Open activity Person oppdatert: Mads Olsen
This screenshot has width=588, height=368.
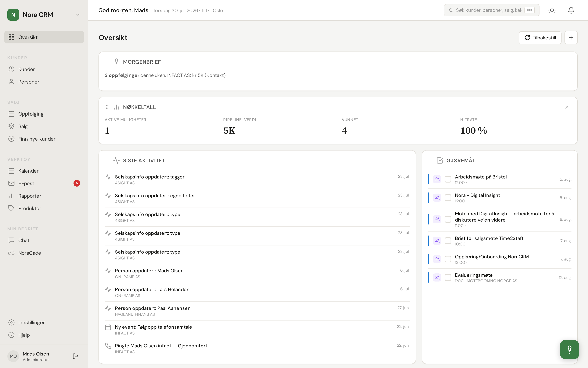[257, 274]
